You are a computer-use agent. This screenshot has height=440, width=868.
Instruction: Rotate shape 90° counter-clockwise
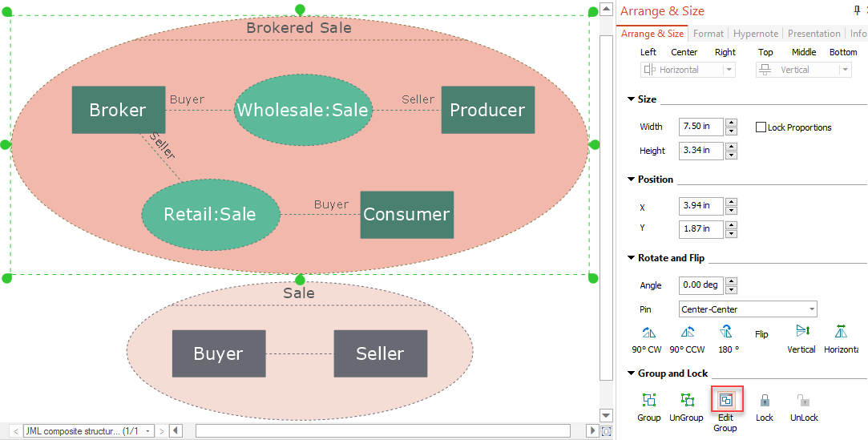click(687, 332)
